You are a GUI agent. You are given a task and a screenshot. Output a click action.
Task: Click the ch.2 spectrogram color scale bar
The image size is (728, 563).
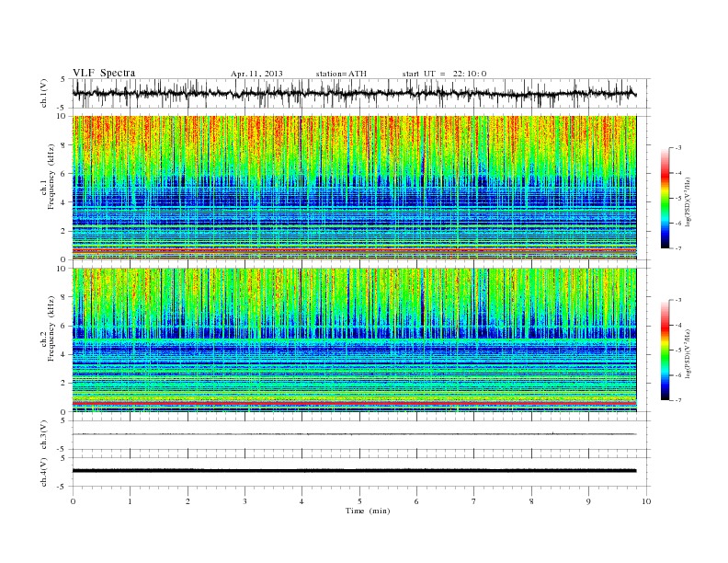(x=665, y=350)
